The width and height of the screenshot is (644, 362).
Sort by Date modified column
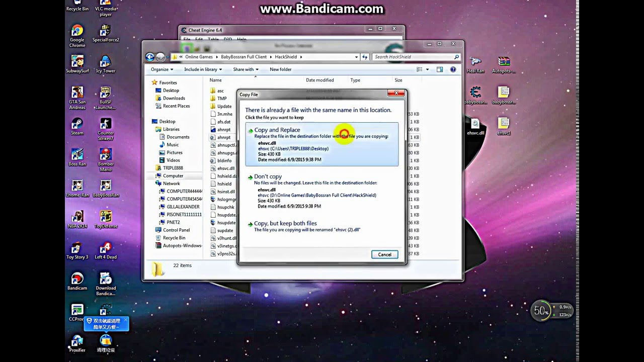coord(319,80)
